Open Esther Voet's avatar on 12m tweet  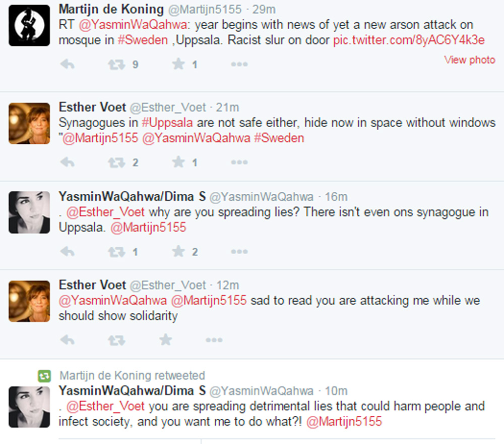[x=29, y=301]
